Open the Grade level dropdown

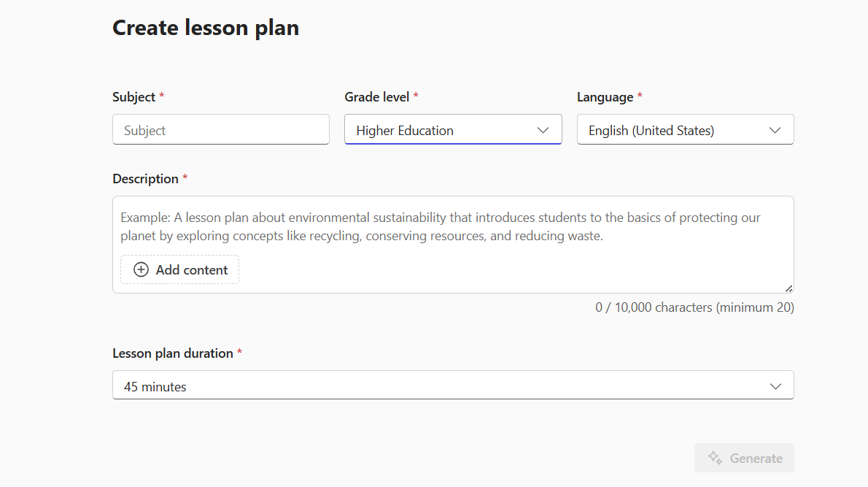tap(452, 129)
